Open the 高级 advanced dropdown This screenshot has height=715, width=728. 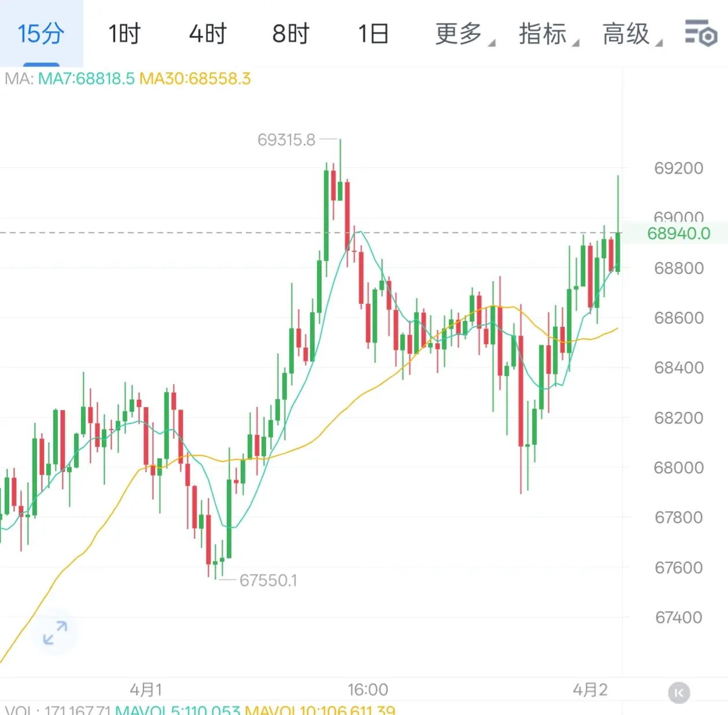pyautogui.click(x=632, y=34)
